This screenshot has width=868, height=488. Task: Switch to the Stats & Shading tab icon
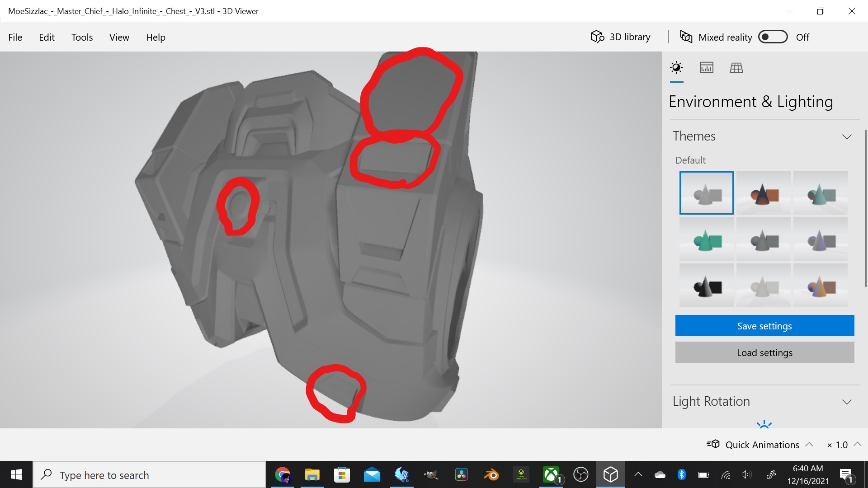click(x=707, y=68)
